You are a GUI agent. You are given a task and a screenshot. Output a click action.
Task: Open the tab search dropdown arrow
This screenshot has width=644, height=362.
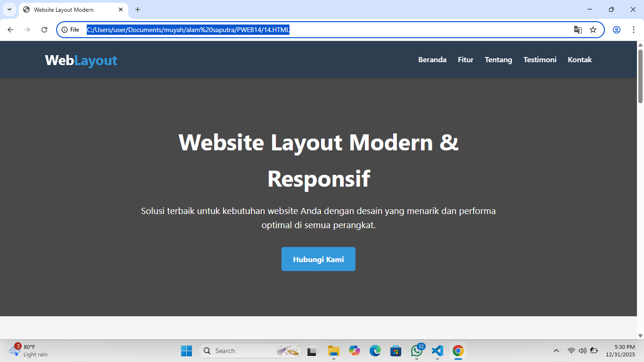point(9,9)
